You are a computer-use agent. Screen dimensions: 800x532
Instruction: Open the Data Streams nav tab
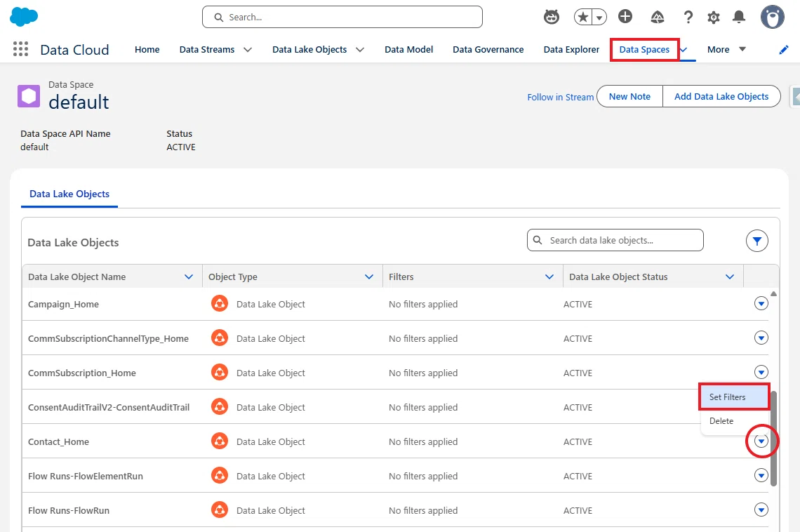[206, 49]
